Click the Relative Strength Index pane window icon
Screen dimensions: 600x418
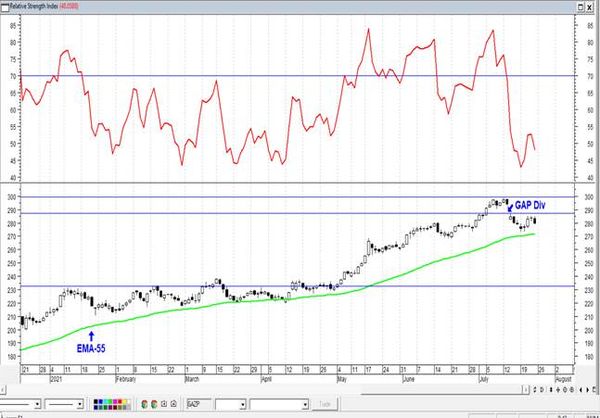coord(5,7)
